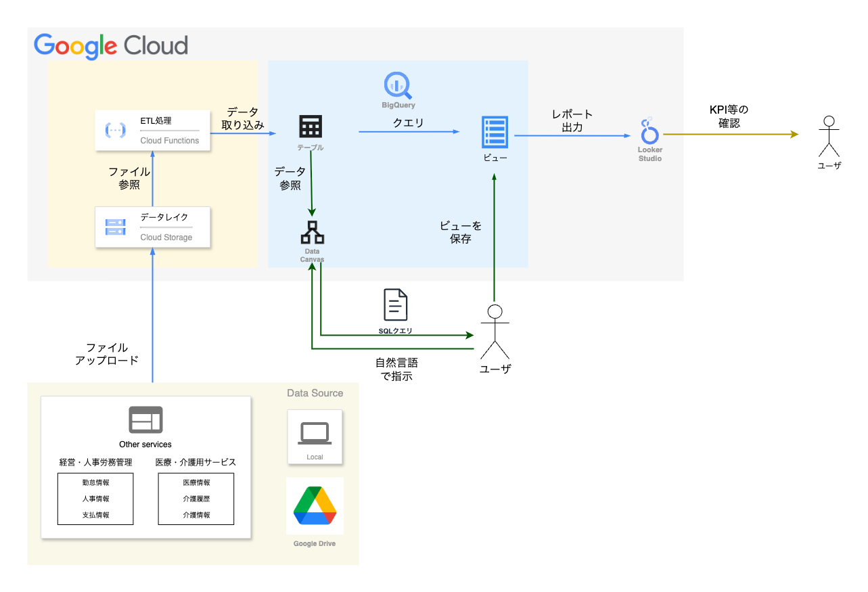Click the 医療・介護用サービス heading
Image resolution: width=868 pixels, height=592 pixels.
tap(196, 462)
